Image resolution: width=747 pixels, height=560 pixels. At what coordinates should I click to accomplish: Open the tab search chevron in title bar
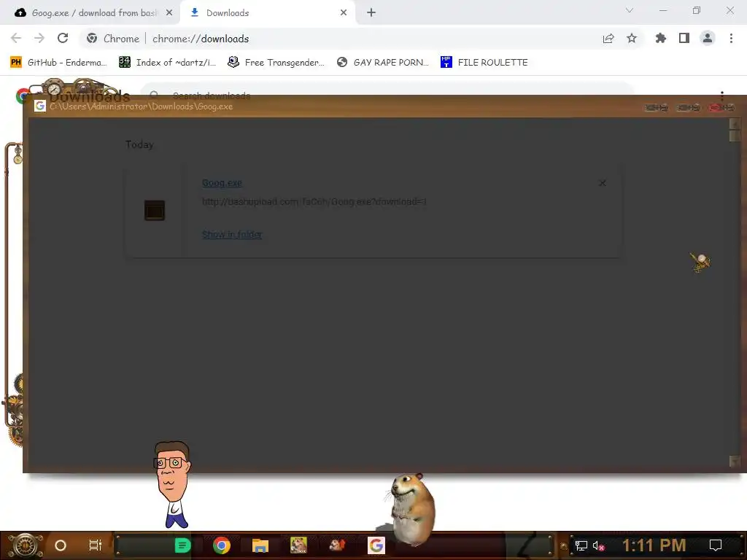point(630,10)
